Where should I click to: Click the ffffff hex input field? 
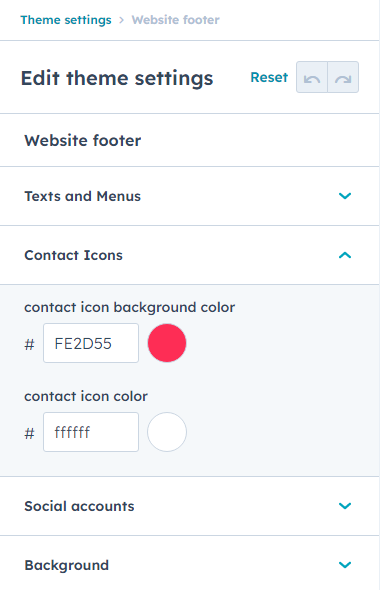[x=91, y=432]
